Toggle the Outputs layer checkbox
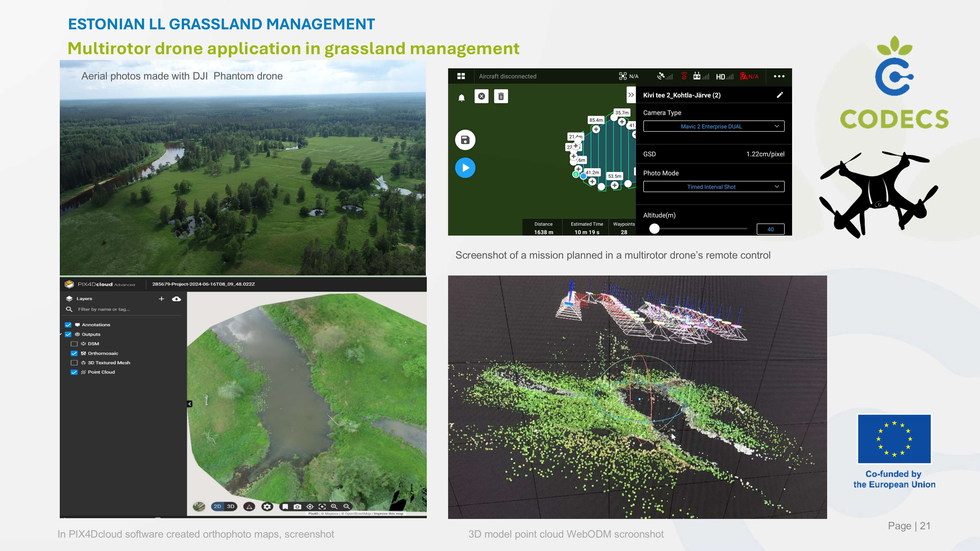 68,334
